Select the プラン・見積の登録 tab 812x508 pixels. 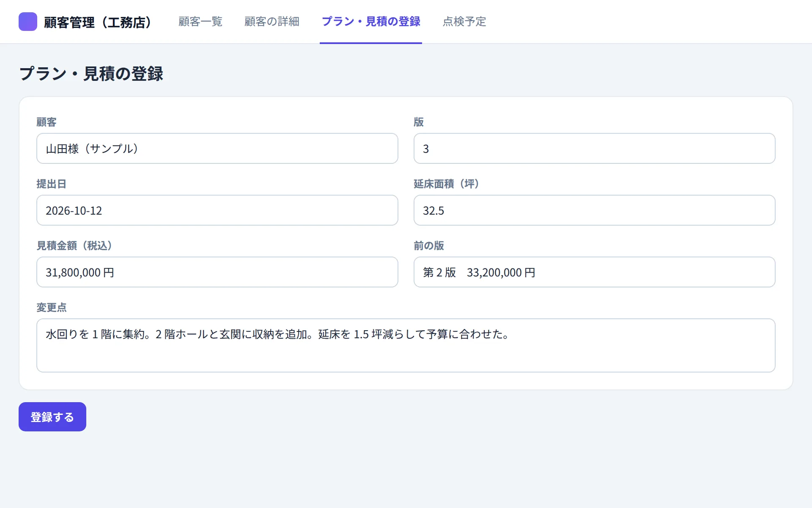(x=371, y=22)
